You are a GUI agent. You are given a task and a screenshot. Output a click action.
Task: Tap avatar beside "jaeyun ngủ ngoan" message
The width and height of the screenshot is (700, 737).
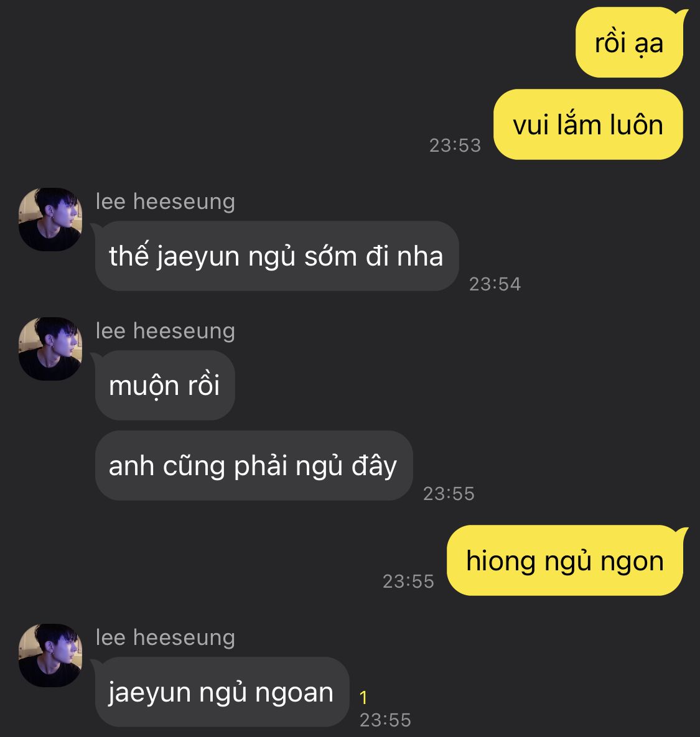click(50, 656)
